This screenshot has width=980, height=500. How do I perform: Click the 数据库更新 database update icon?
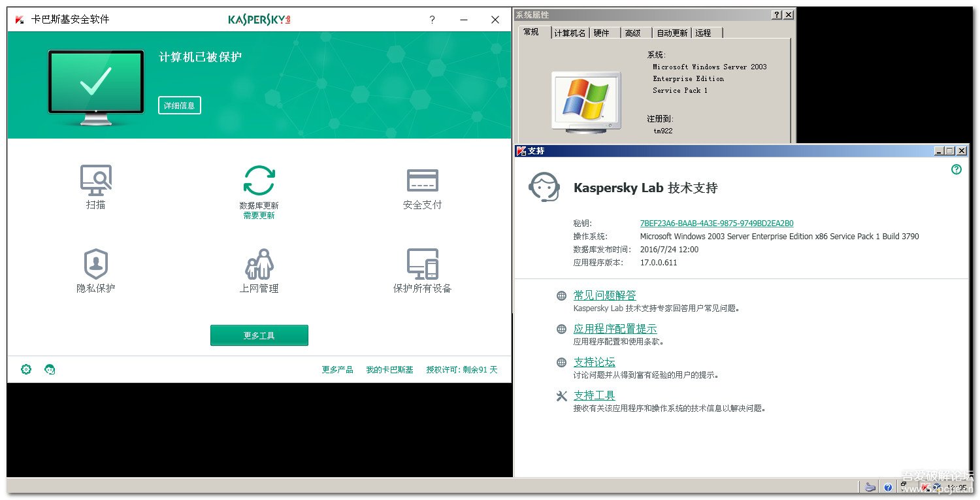[x=259, y=181]
